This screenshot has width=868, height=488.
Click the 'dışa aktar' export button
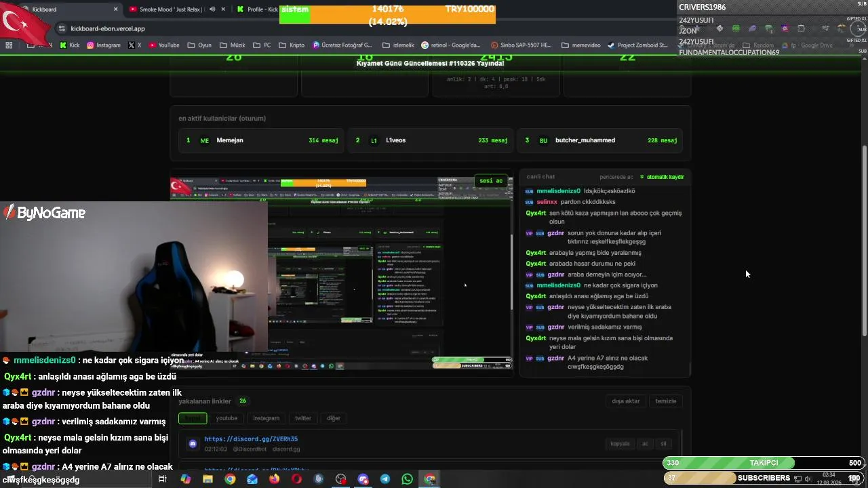625,401
